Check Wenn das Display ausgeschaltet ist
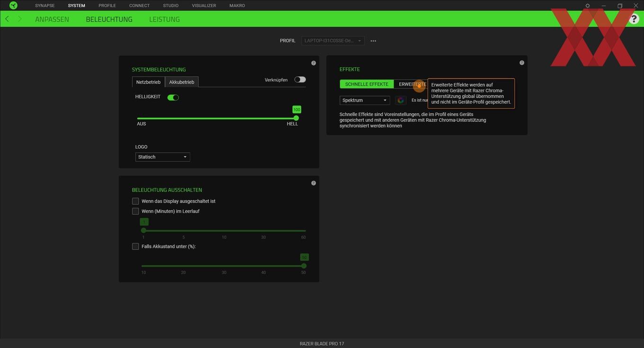The image size is (644, 348). pos(135,201)
